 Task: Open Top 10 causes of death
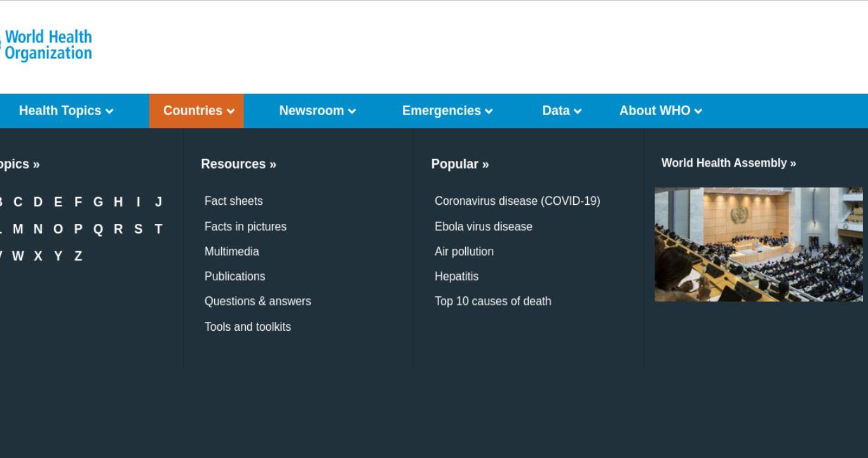coord(492,301)
